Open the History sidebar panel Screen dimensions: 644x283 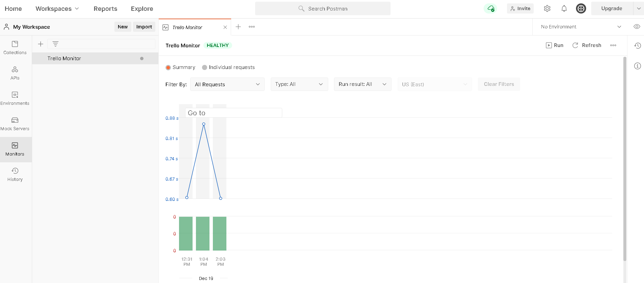[15, 174]
